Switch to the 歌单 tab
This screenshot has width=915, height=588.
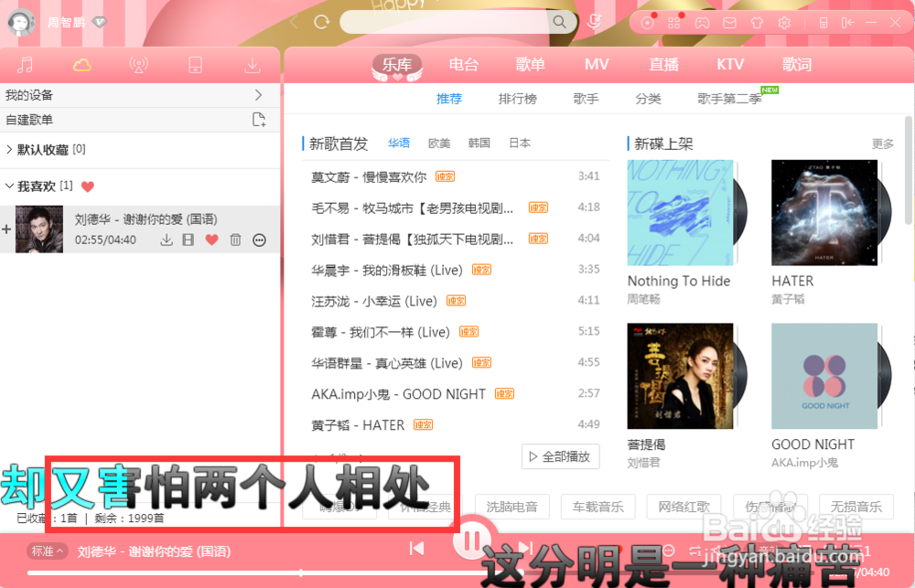pos(530,65)
